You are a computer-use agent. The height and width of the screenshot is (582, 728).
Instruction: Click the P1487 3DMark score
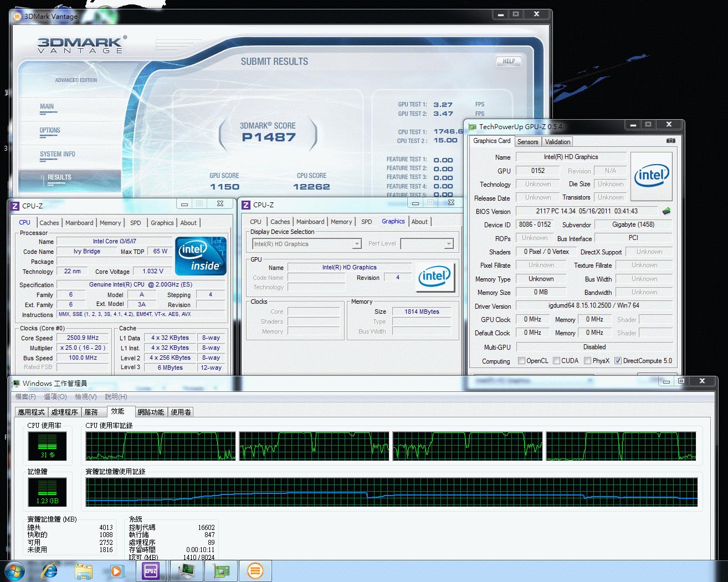269,137
